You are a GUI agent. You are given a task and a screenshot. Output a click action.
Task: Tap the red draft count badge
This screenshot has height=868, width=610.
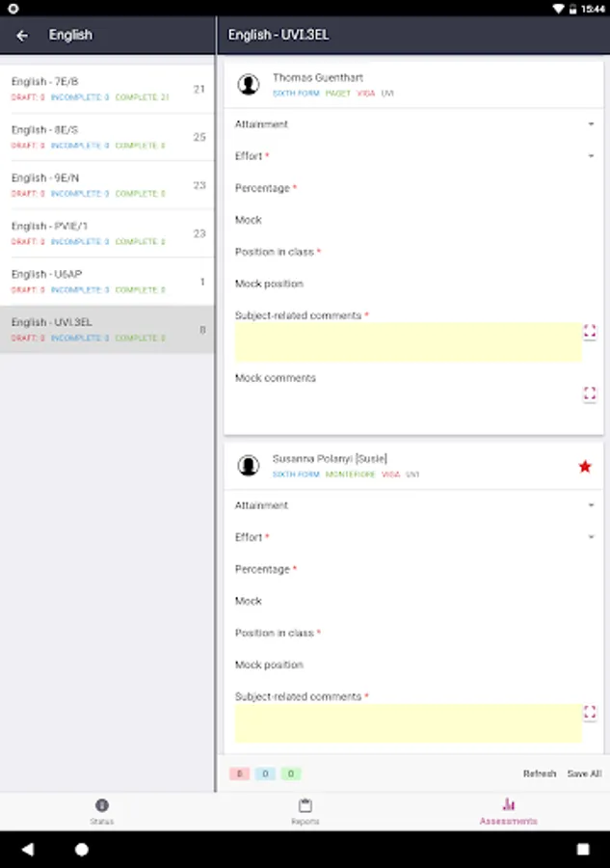click(x=239, y=773)
